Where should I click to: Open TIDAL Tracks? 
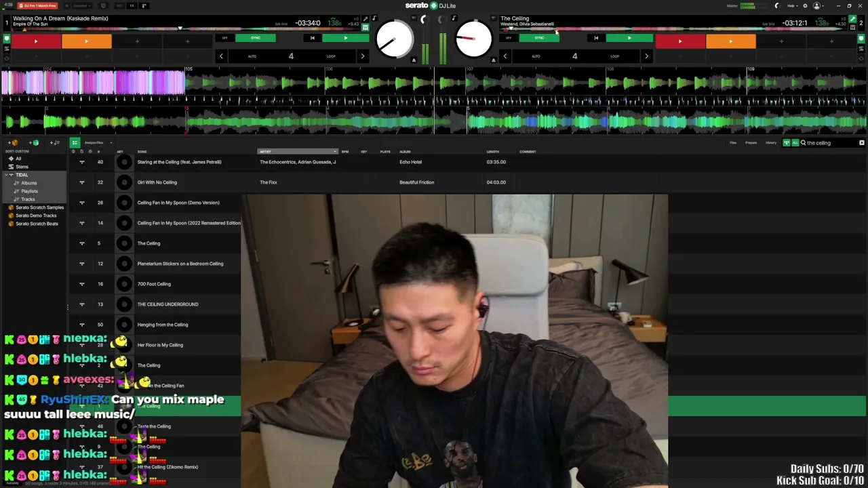28,199
